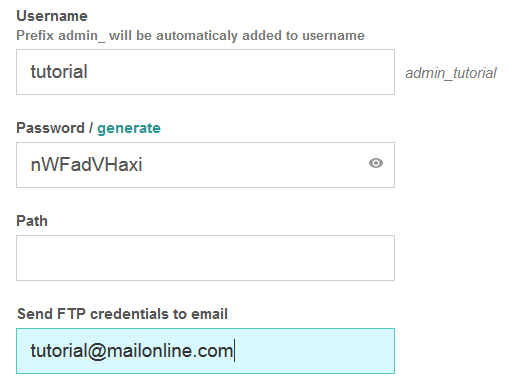This screenshot has height=383, width=523.
Task: Click the prefix admin_ hint text
Action: pyautogui.click(x=190, y=35)
